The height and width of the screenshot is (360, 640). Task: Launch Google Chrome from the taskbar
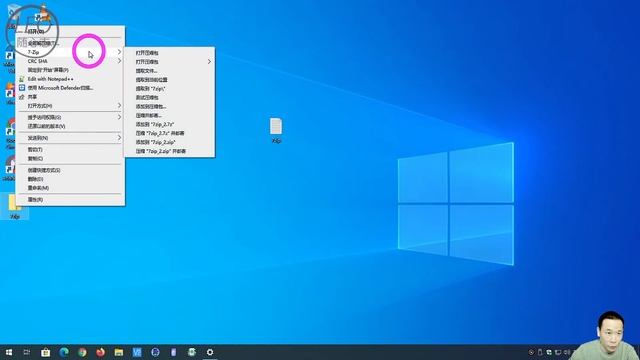click(82, 352)
